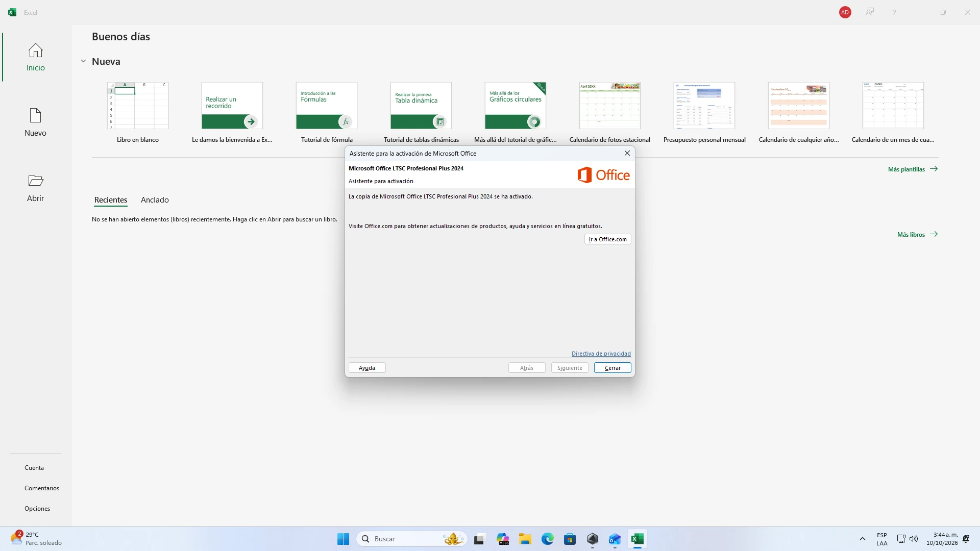Click Ir a Office.com button

tap(607, 239)
